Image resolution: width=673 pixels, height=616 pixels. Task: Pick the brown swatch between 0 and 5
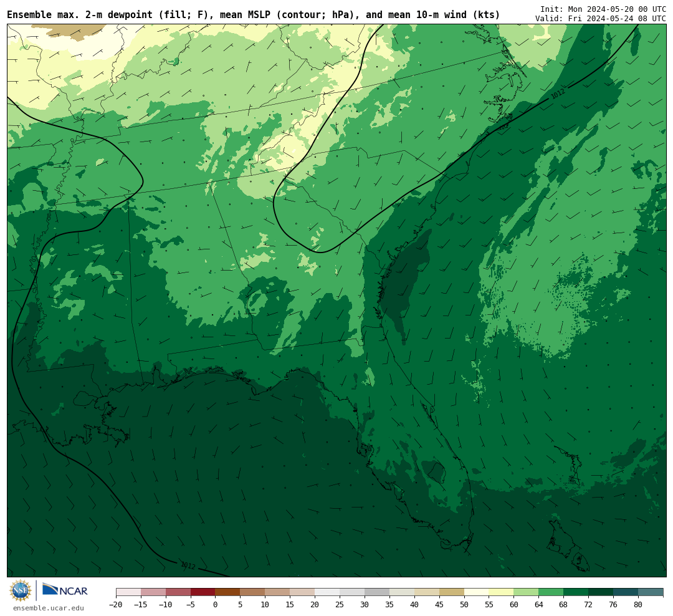click(x=228, y=592)
